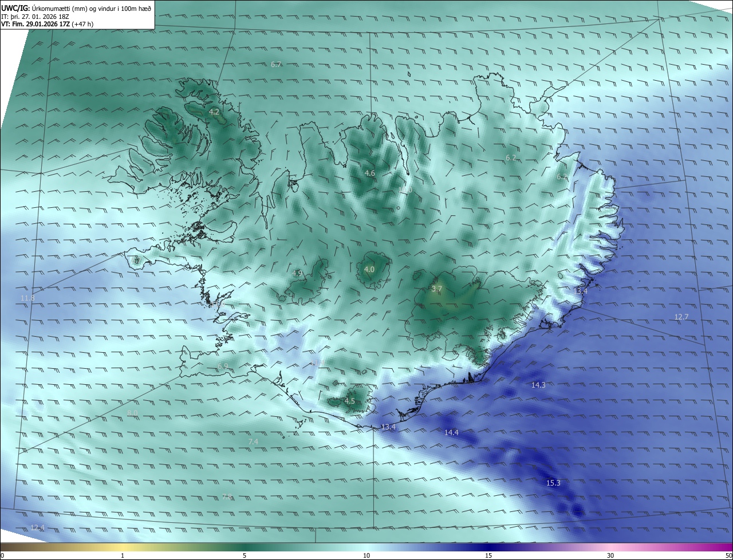
Task: Select the 6.7 value label
Action: 276,65
